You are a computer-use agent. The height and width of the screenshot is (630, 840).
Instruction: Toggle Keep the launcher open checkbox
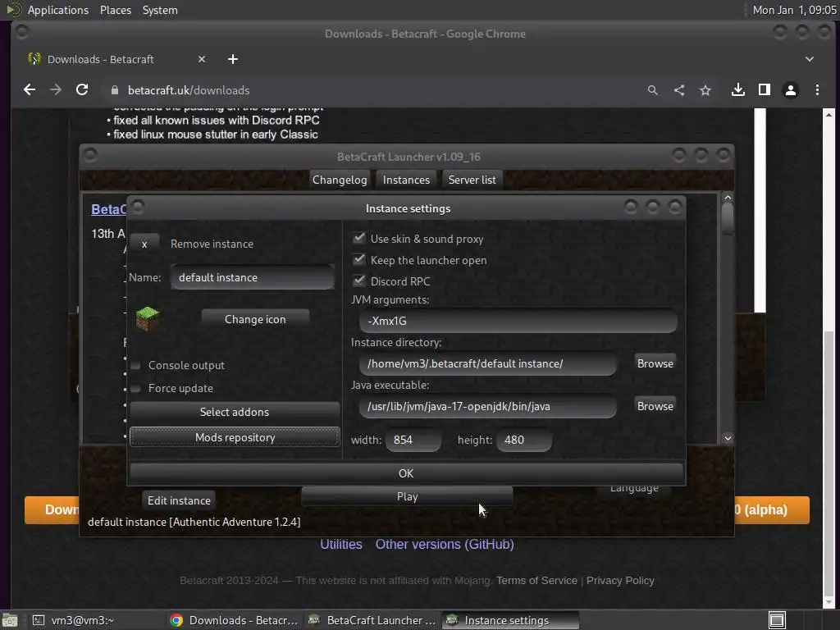click(x=359, y=260)
